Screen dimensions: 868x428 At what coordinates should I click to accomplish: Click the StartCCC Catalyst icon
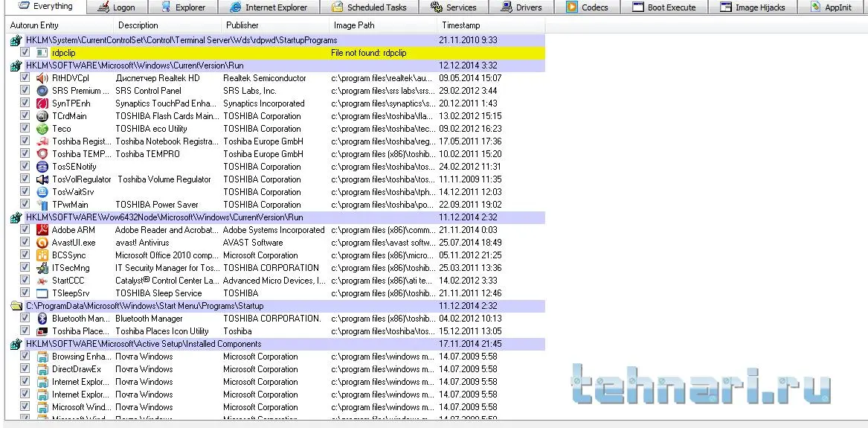point(42,281)
